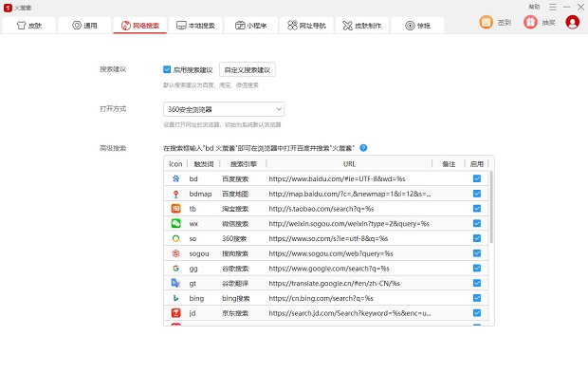Click the Baidu paw icon in bd row
Image resolution: width=588 pixels, height=373 pixels.
click(x=175, y=178)
